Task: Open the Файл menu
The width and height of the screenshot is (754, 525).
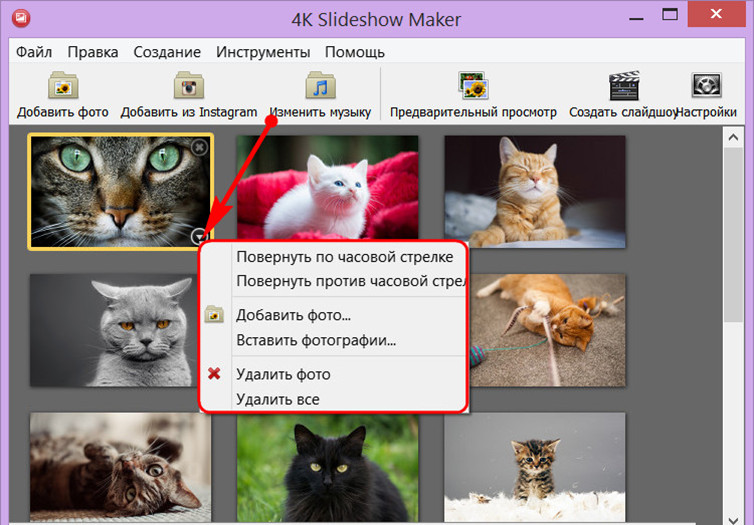Action: (34, 52)
